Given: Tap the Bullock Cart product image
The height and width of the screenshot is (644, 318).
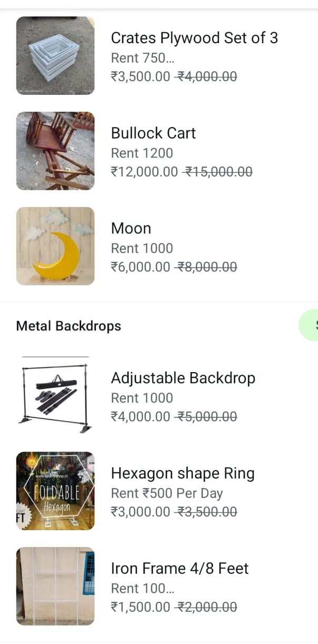Looking at the screenshot, I should 55,151.
